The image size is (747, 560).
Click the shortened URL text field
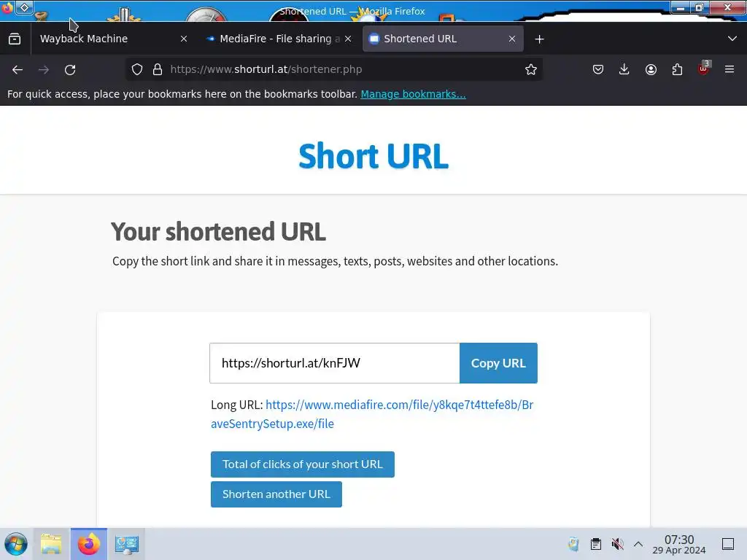[x=334, y=363]
